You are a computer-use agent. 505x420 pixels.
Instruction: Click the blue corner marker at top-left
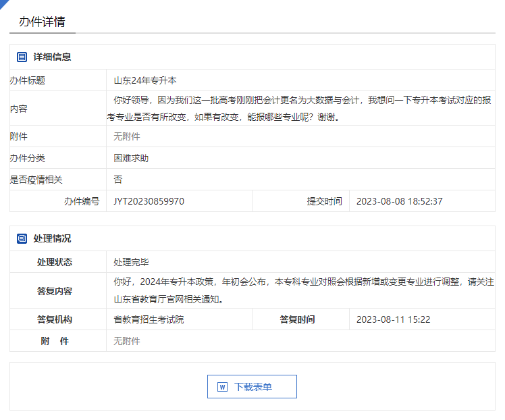[x=3, y=3]
